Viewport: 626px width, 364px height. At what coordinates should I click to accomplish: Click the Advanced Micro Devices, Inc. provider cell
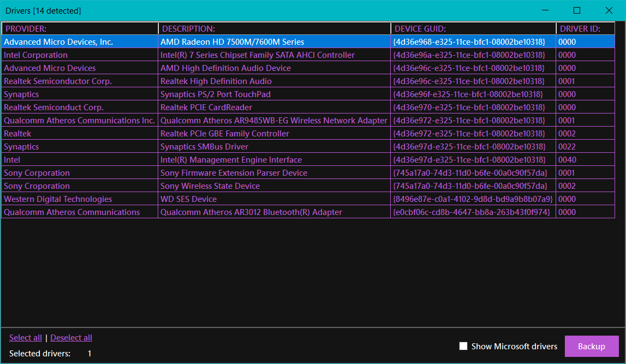coord(80,41)
